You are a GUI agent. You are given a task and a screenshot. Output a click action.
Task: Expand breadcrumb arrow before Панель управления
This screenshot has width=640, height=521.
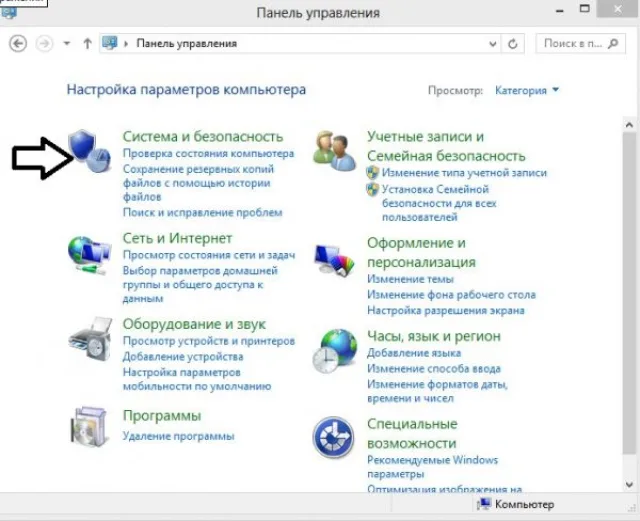126,43
